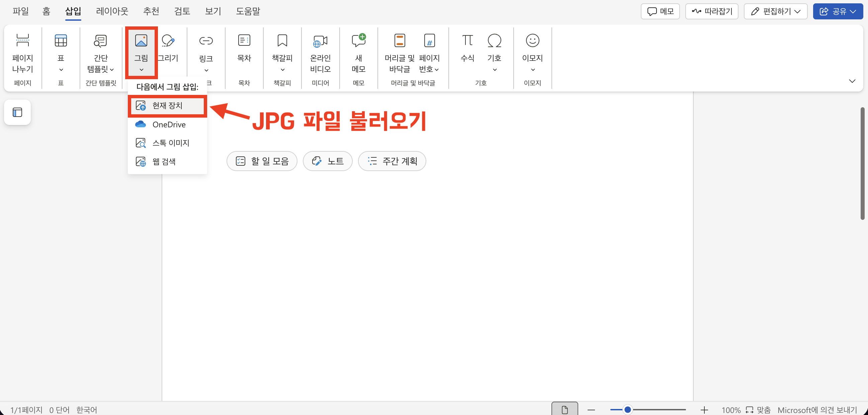The height and width of the screenshot is (415, 868).
Task: Adjust the zoom slider
Action: 627,410
